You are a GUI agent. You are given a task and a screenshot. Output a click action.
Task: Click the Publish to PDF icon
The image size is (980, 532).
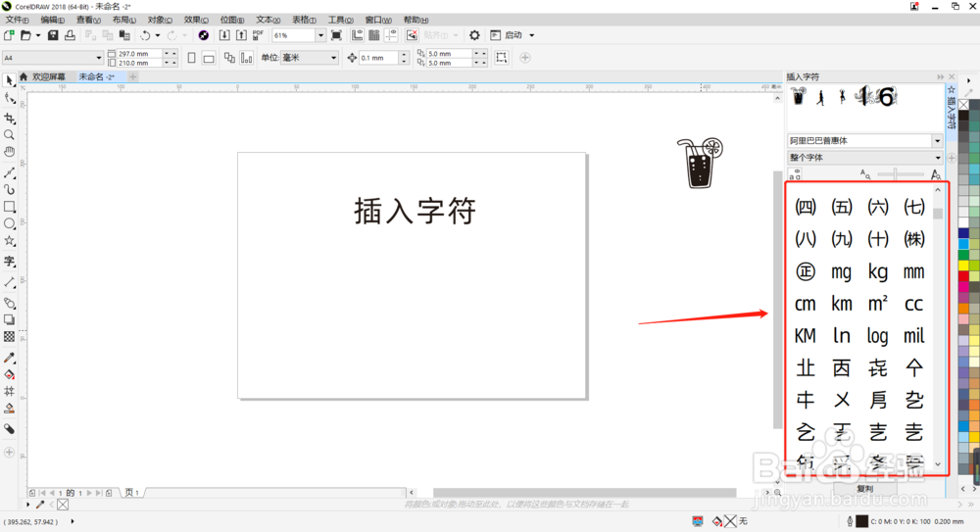point(258,35)
